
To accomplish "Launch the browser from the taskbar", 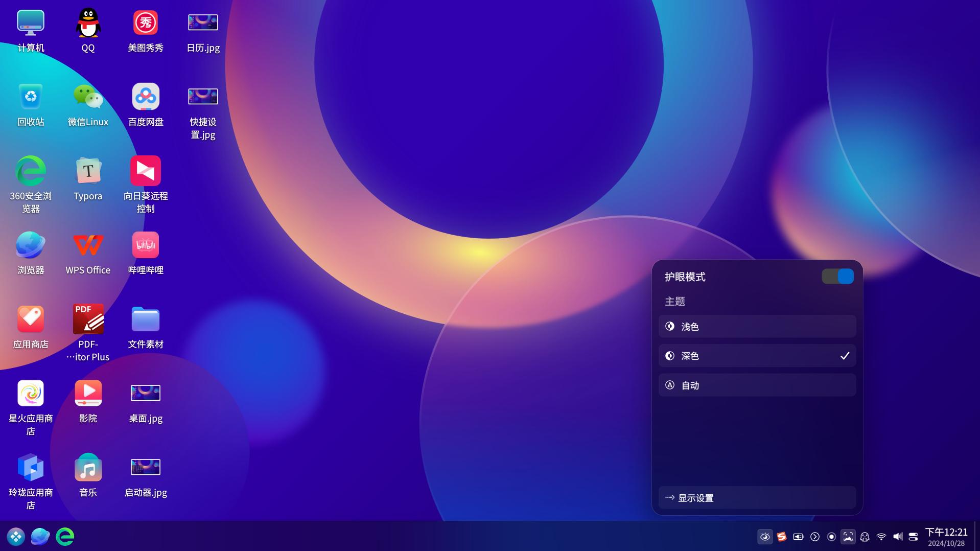I will (40, 537).
